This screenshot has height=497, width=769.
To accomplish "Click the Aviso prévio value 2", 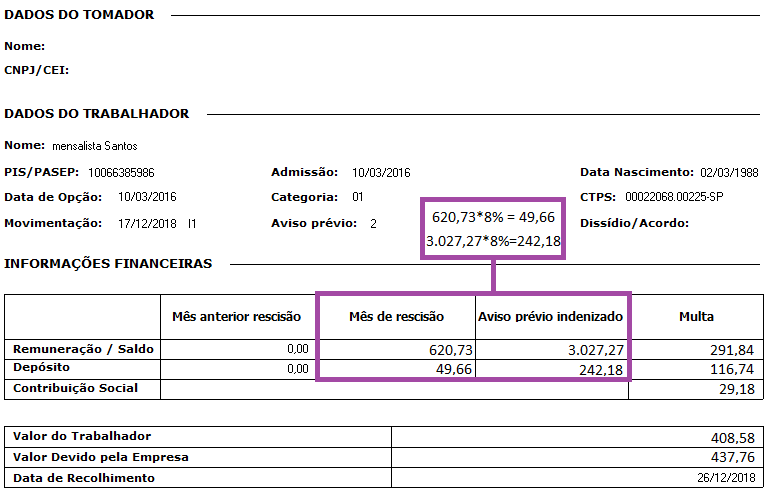I will (373, 224).
